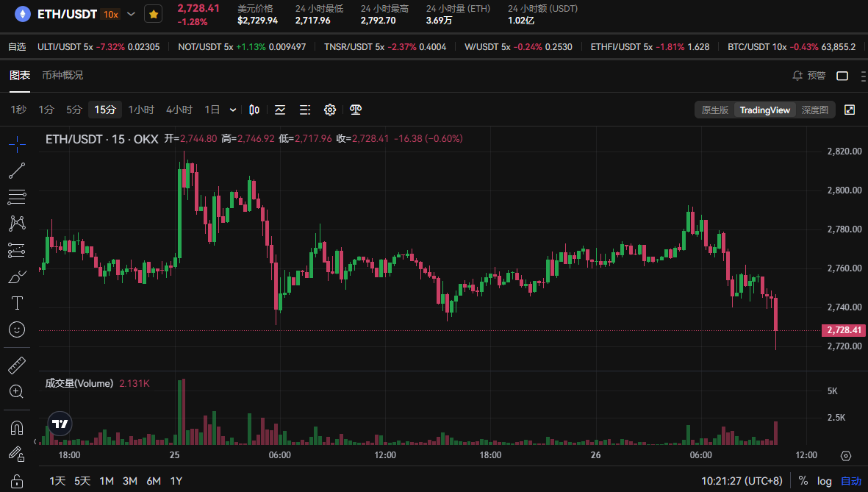This screenshot has width=868, height=492.
Task: Expand the timeframe dropdown after 1日
Action: [233, 110]
